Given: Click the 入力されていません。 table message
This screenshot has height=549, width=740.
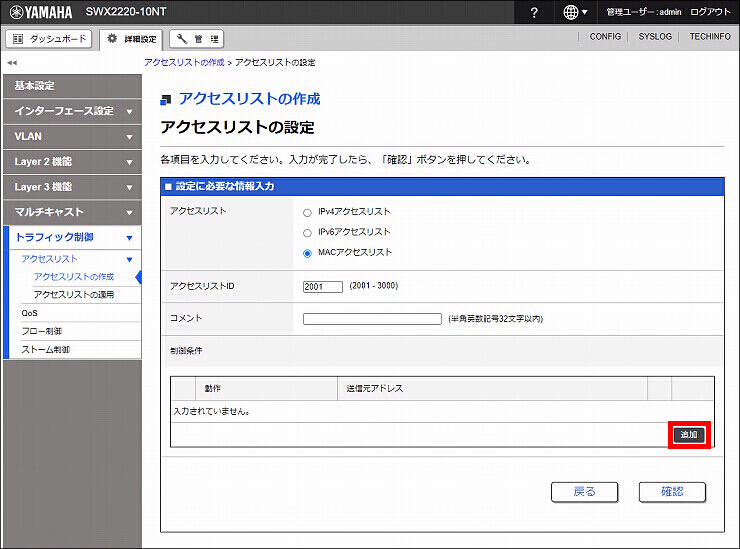Looking at the screenshot, I should pos(211,412).
